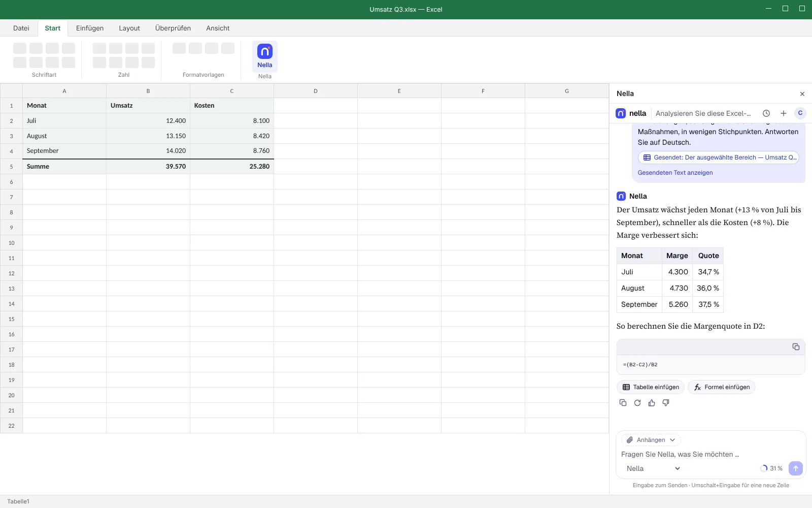812x508 pixels.
Task: Close the Nella side panel
Action: pyautogui.click(x=802, y=94)
